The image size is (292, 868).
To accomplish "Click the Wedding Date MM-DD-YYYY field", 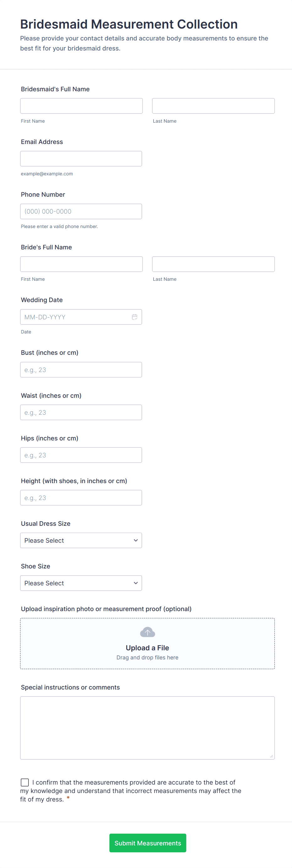I will point(74,317).
